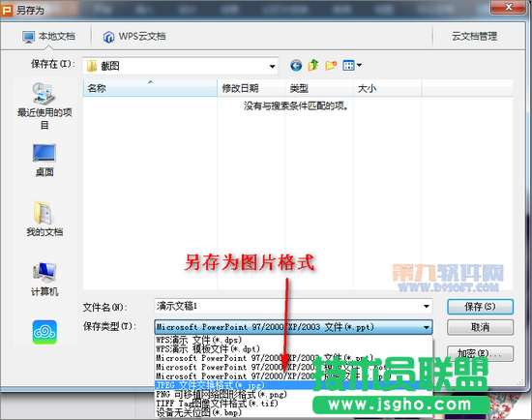Switch to WPS云文档 tab
The image size is (532, 420).
click(134, 37)
